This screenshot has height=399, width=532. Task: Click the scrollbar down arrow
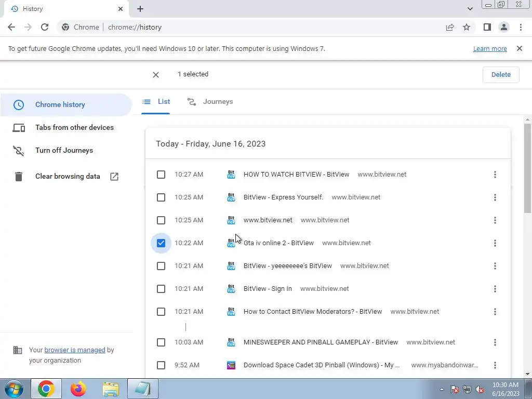pyautogui.click(x=527, y=374)
